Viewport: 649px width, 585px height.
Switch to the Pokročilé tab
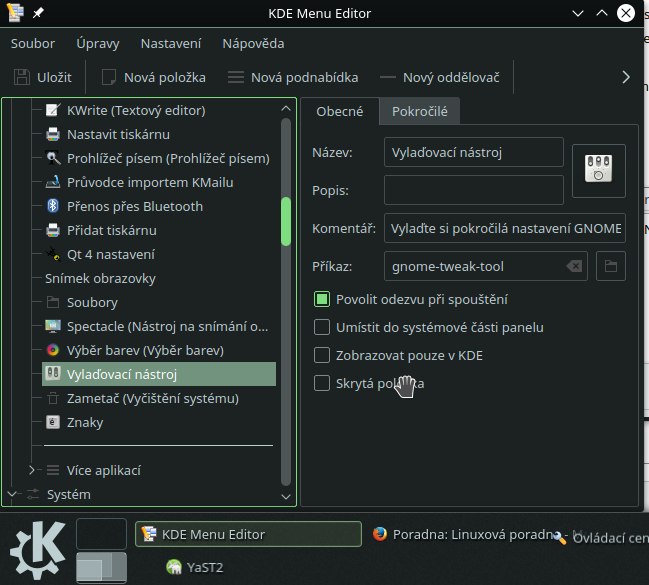point(420,111)
